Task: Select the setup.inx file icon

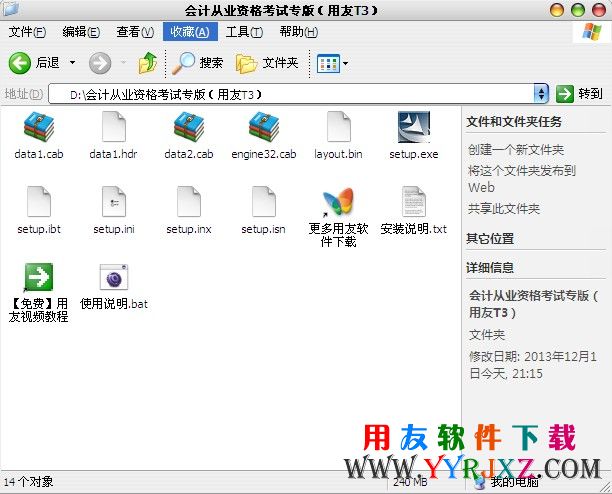Action: click(189, 201)
